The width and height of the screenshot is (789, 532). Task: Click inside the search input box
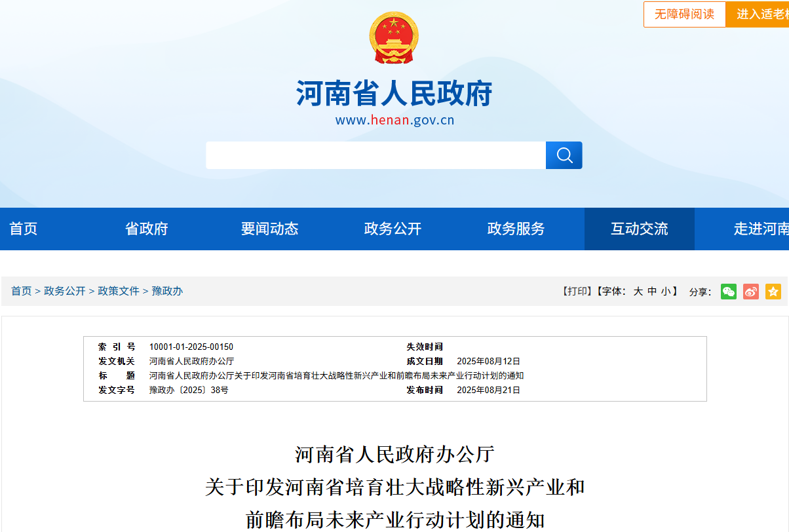pos(374,155)
